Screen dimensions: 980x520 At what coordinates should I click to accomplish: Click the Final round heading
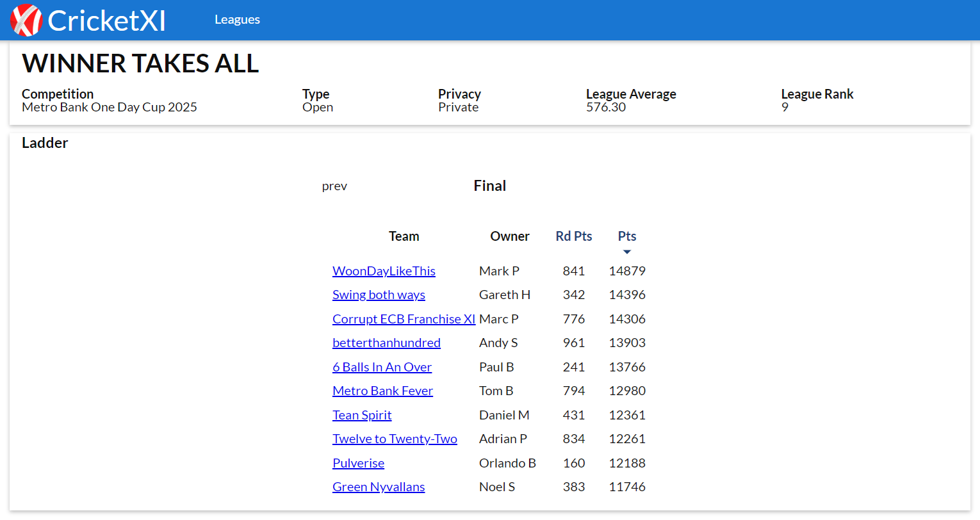pos(489,186)
